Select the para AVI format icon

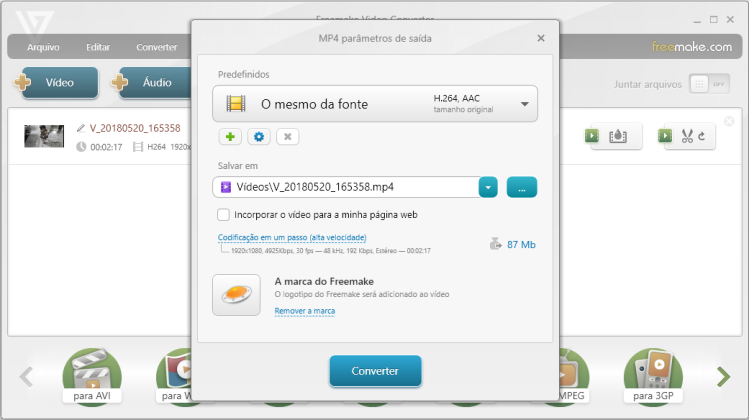(x=92, y=377)
